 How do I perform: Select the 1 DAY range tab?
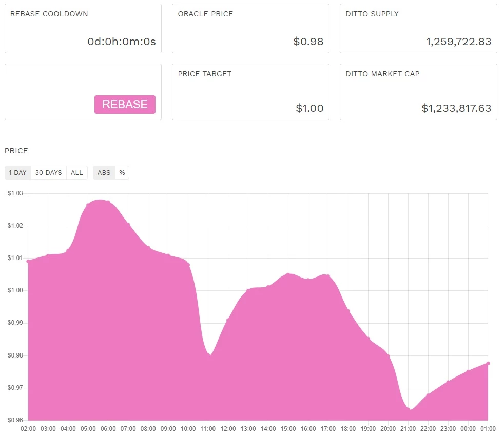click(x=17, y=172)
